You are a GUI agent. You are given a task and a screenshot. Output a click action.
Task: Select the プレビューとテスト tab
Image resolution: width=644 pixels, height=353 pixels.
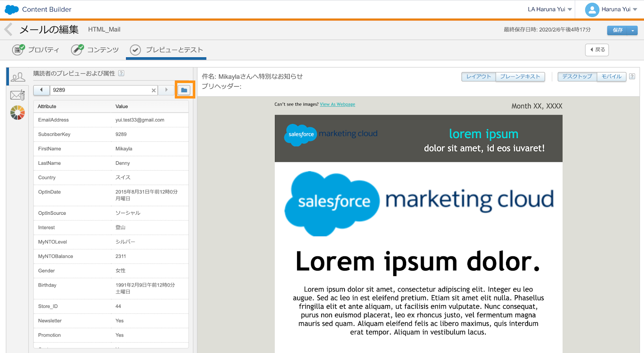click(x=166, y=50)
